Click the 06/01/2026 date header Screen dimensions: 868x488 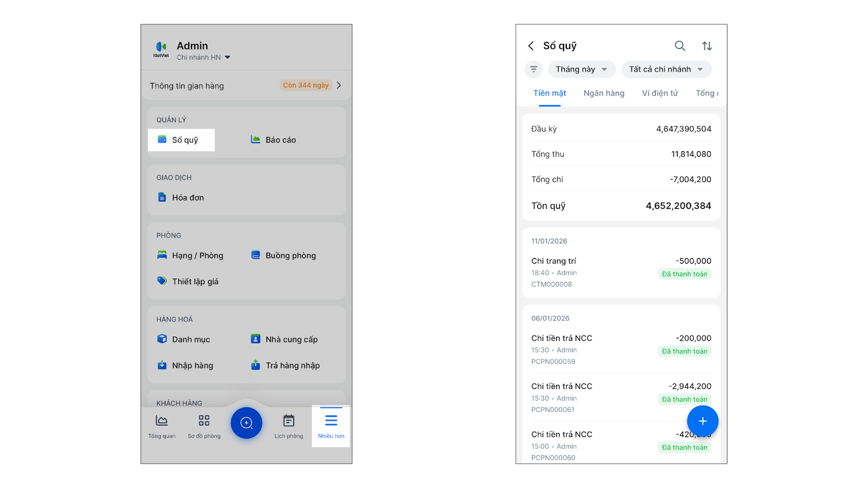click(x=550, y=318)
